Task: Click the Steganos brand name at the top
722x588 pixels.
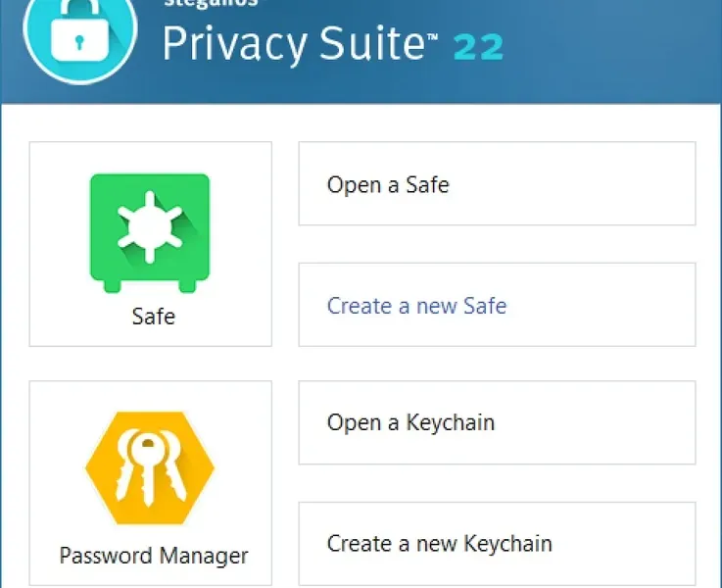Action: [x=211, y=4]
